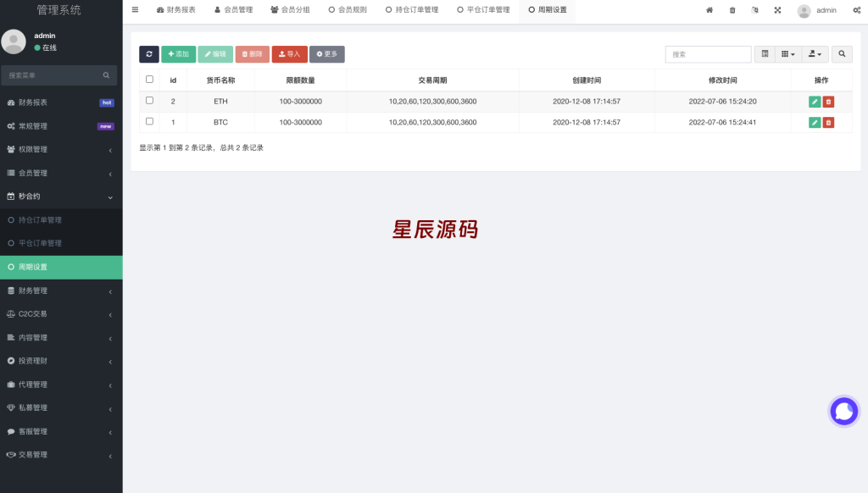Open the 更多 (more) dropdown button

[x=327, y=54]
